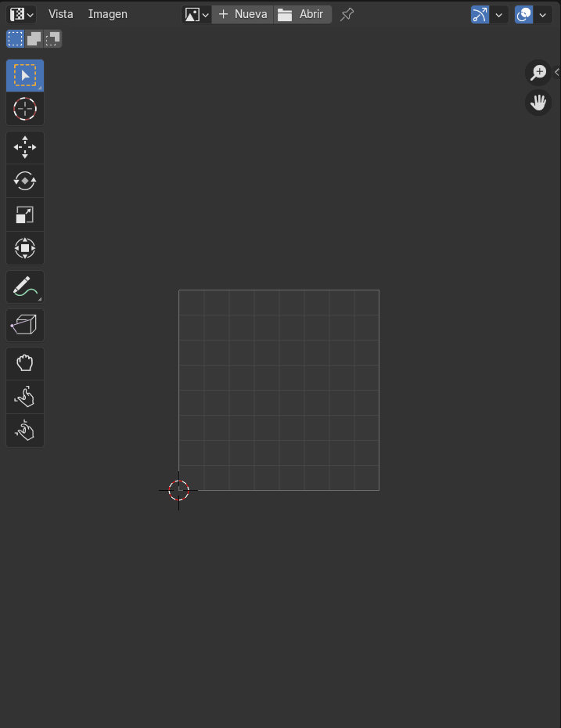
Task: Click the Nueva button
Action: [x=243, y=14]
